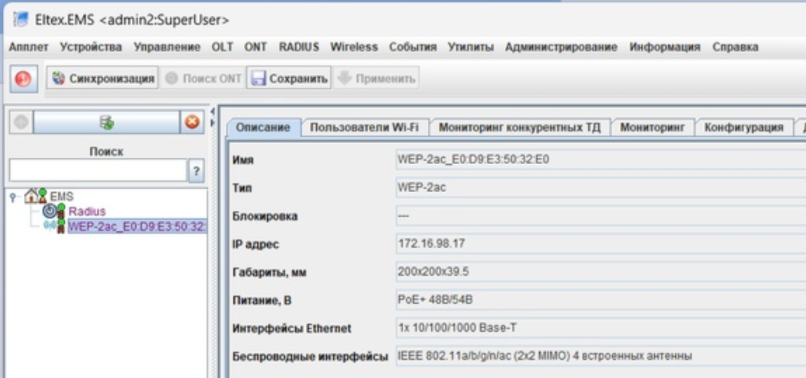The height and width of the screenshot is (378, 806).
Task: Click the question mark help button
Action: click(x=196, y=170)
